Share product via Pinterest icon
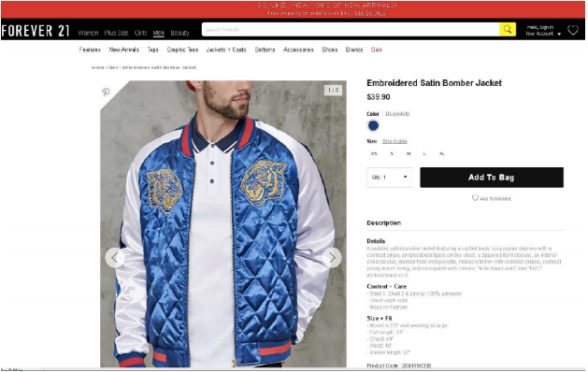The height and width of the screenshot is (372, 588). pos(106,92)
